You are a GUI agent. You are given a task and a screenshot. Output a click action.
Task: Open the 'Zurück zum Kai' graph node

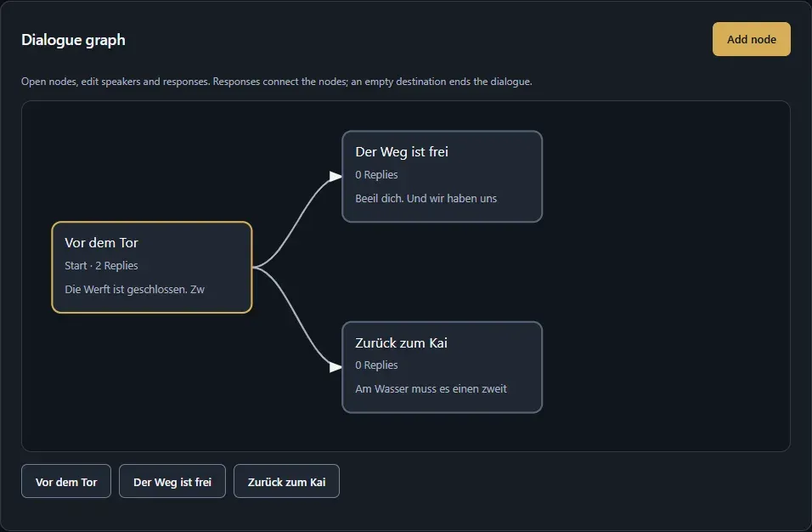point(442,367)
